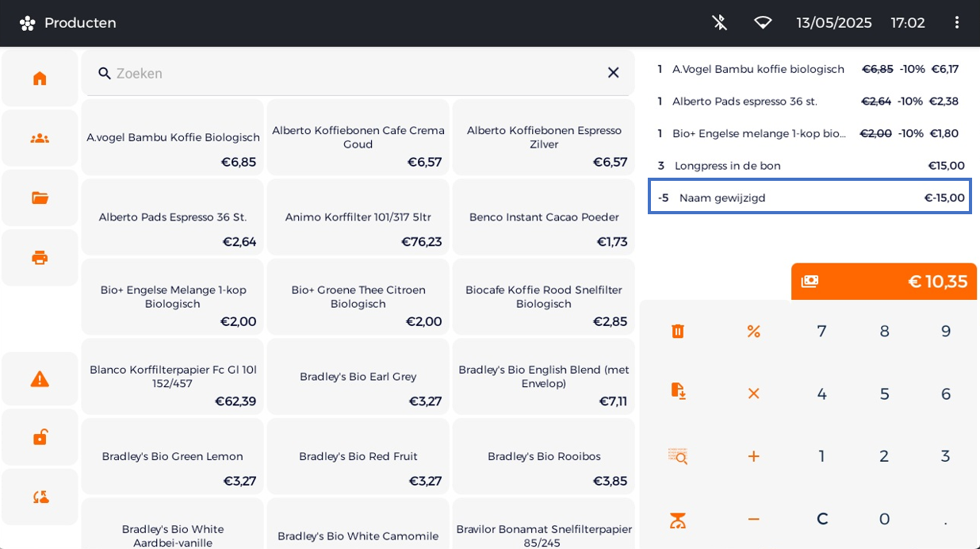The height and width of the screenshot is (549, 980).
Task: Add Alberto Pads Espresso 36 St. product
Action: tap(173, 217)
